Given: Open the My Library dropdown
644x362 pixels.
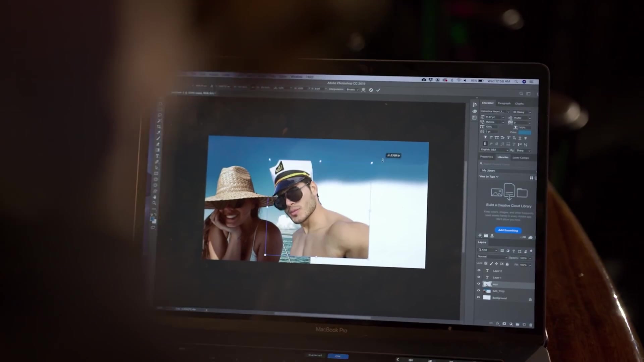Looking at the screenshot, I should pyautogui.click(x=508, y=171).
